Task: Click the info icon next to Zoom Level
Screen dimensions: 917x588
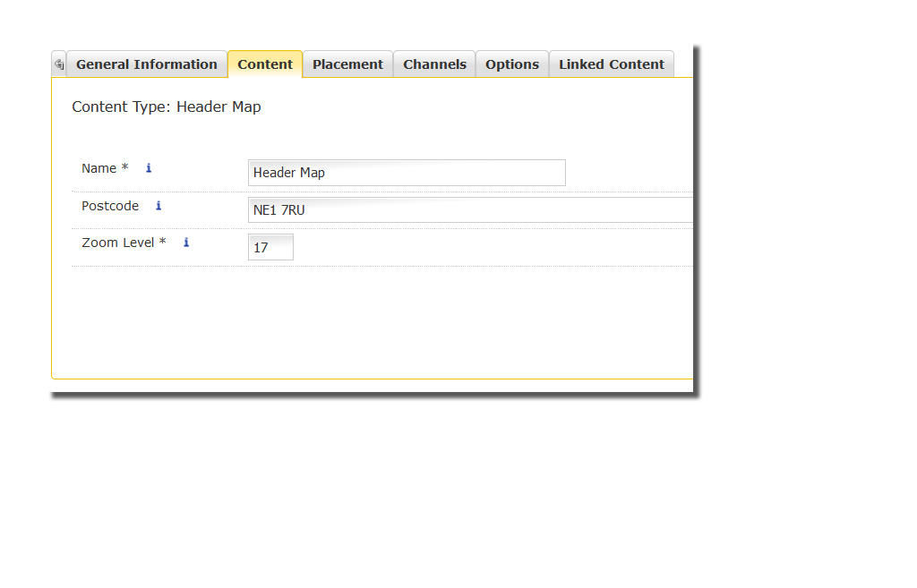Action: click(186, 243)
